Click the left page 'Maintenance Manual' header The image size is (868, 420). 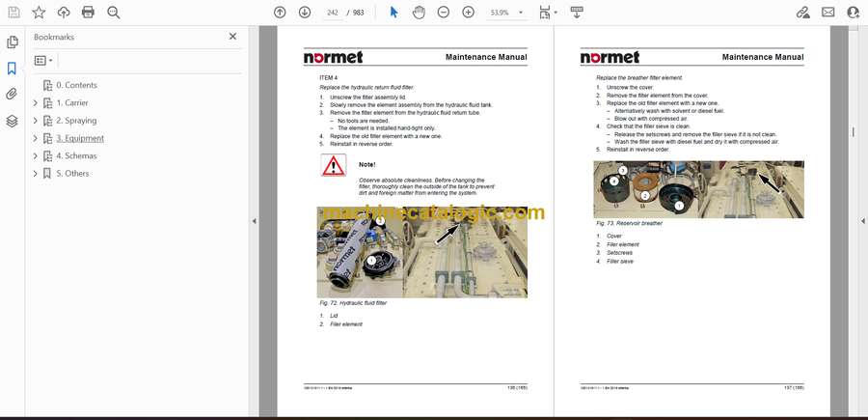coord(486,57)
